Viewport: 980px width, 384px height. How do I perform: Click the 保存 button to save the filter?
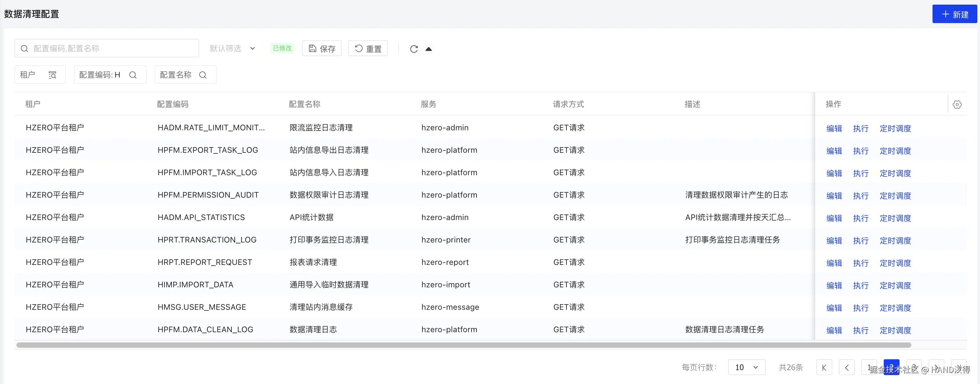[x=322, y=48]
